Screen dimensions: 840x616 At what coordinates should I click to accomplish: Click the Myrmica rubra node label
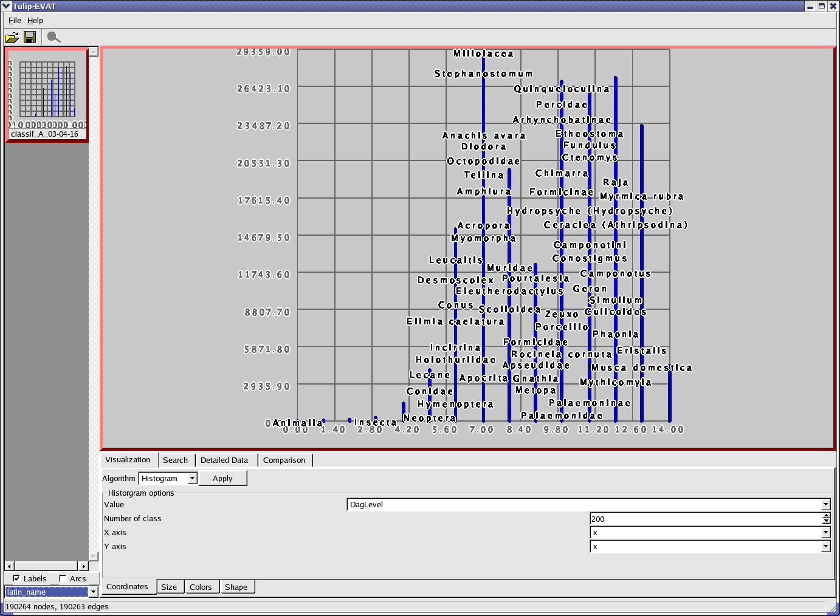click(642, 197)
